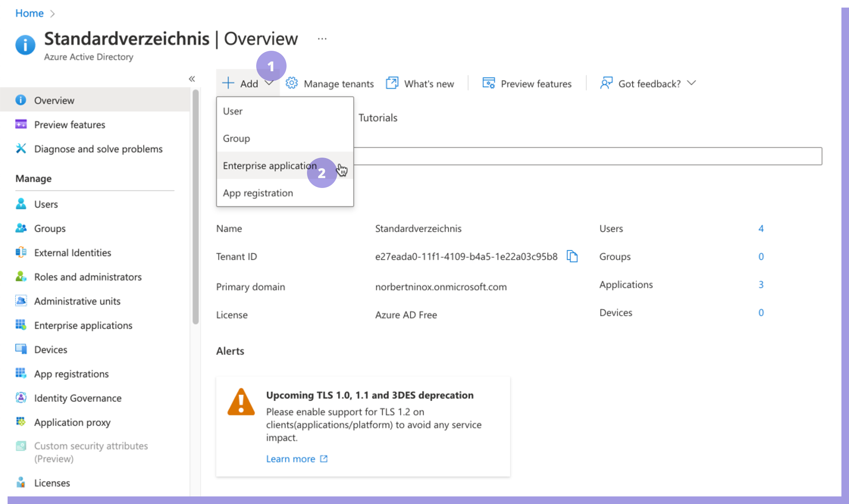
Task: Click the What's new external link icon
Action: click(x=392, y=83)
